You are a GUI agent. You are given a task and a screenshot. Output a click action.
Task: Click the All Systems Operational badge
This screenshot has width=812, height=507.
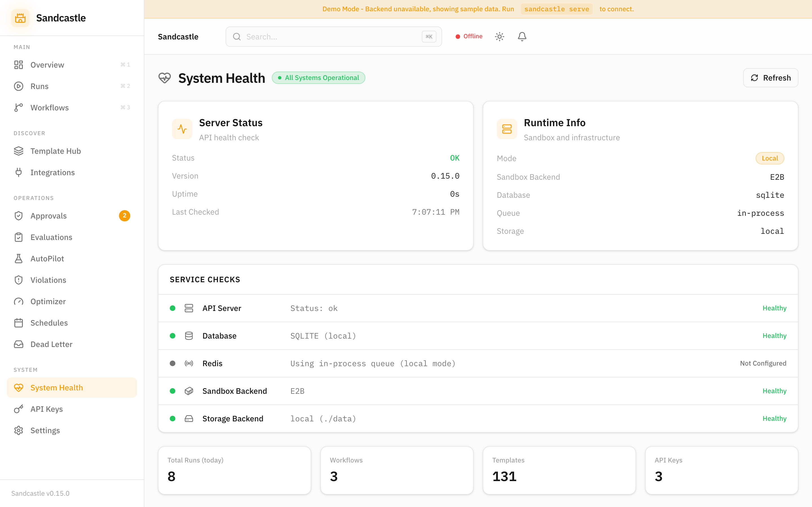click(318, 77)
